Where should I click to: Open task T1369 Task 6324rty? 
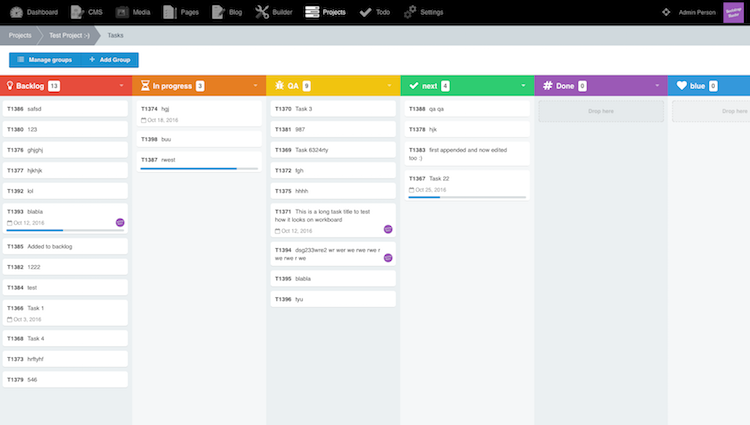coord(333,150)
